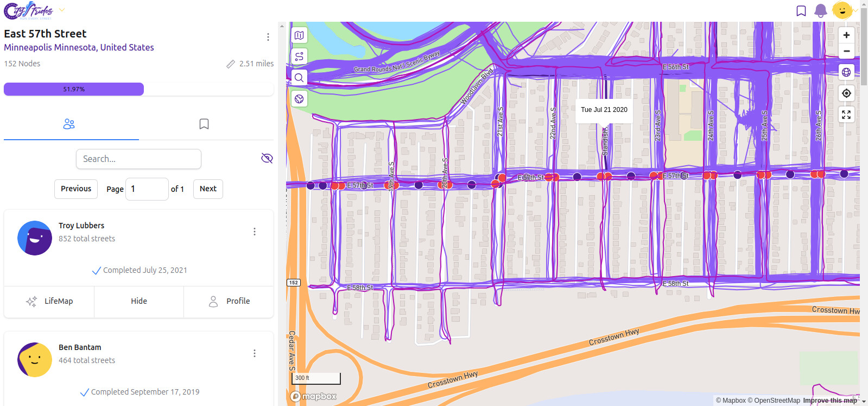868x406 pixels.
Task: Zoom out on the map
Action: (x=846, y=51)
